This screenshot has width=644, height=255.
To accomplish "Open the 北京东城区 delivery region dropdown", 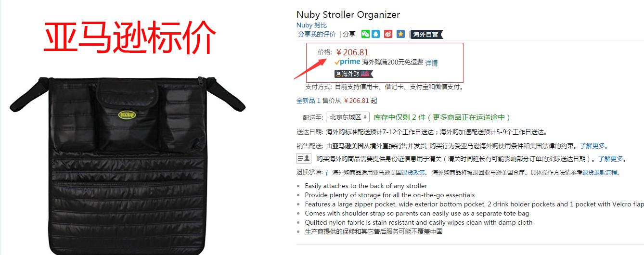I will point(348,117).
